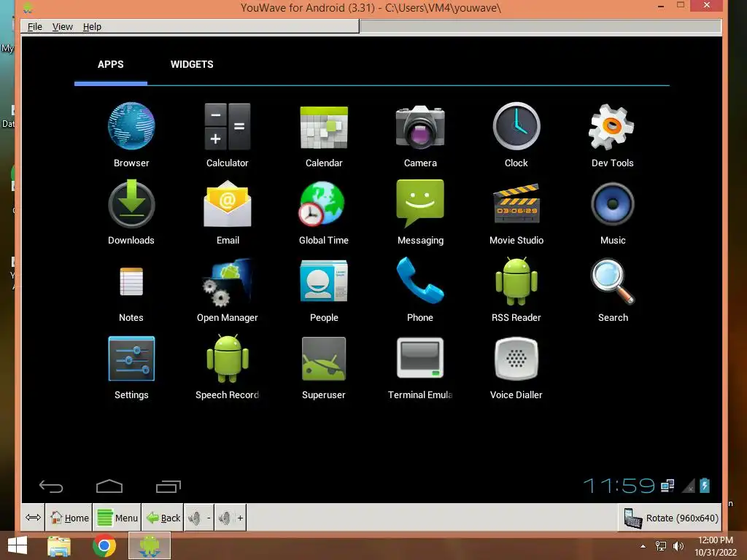Click the YouWave taskbar icon
The height and width of the screenshot is (560, 747).
tap(149, 545)
